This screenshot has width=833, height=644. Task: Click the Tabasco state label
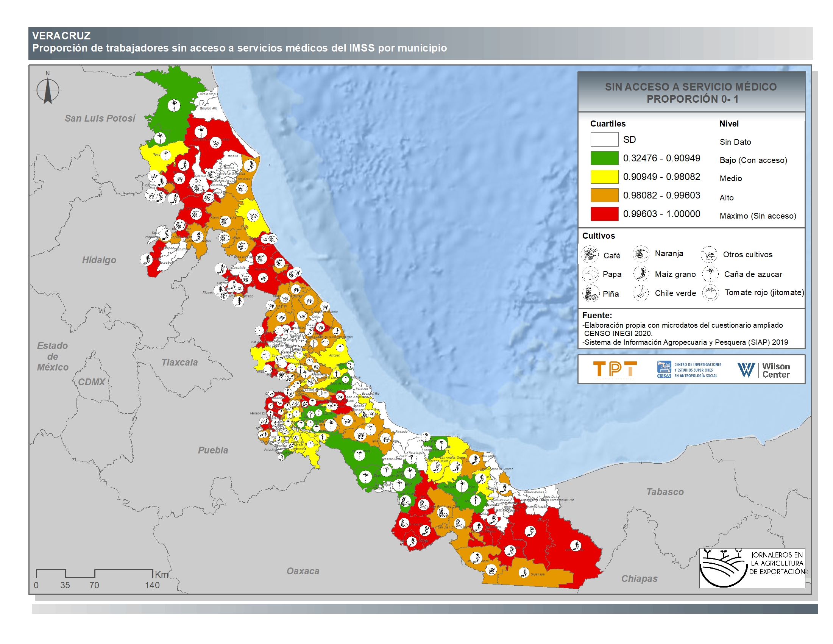point(665,492)
